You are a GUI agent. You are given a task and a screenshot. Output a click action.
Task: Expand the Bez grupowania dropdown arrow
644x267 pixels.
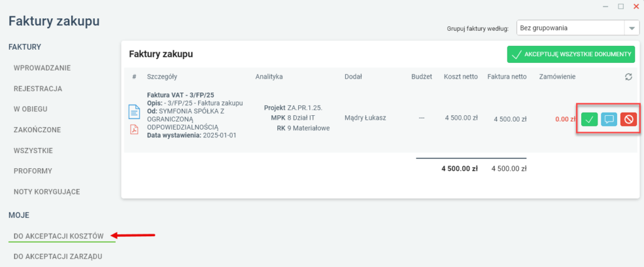coord(631,28)
